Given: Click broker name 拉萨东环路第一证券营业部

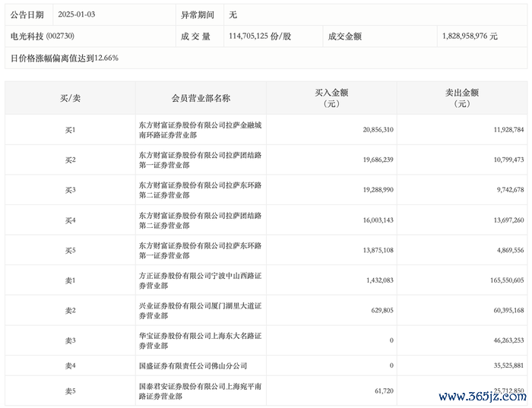Looking at the screenshot, I should tap(200, 251).
